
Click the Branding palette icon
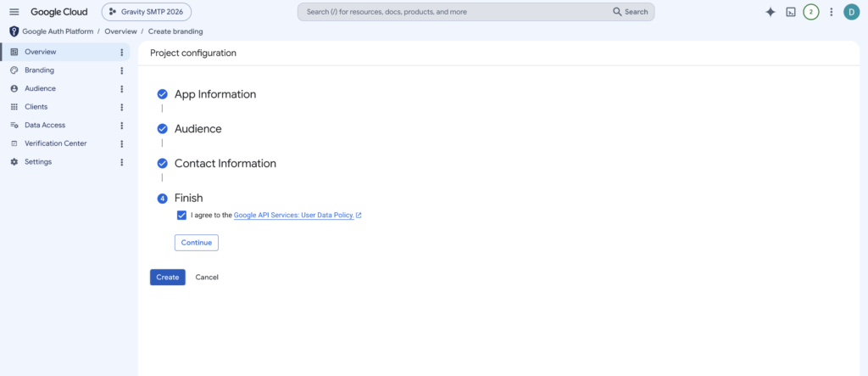tap(14, 70)
